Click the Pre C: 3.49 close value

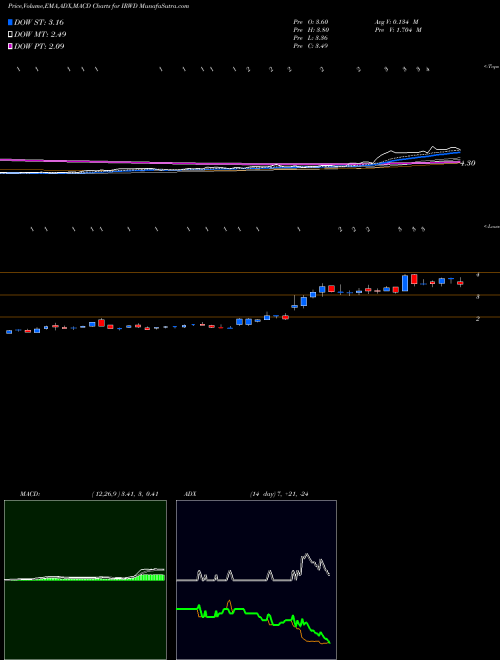[x=311, y=46]
